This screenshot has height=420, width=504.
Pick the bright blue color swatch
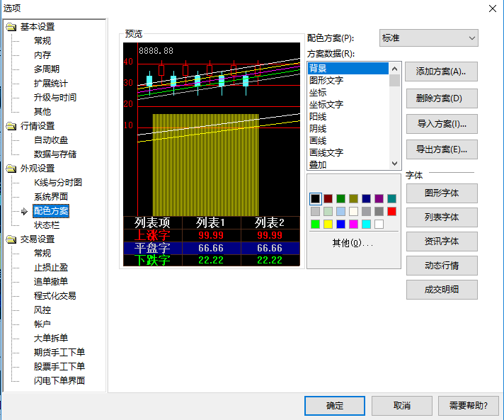[340, 224]
